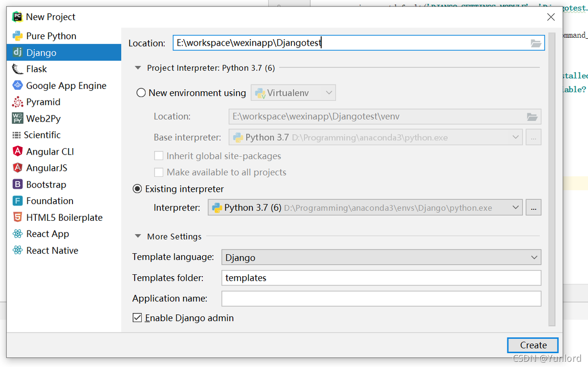Click the Create button
The height and width of the screenshot is (367, 588).
pos(533,345)
